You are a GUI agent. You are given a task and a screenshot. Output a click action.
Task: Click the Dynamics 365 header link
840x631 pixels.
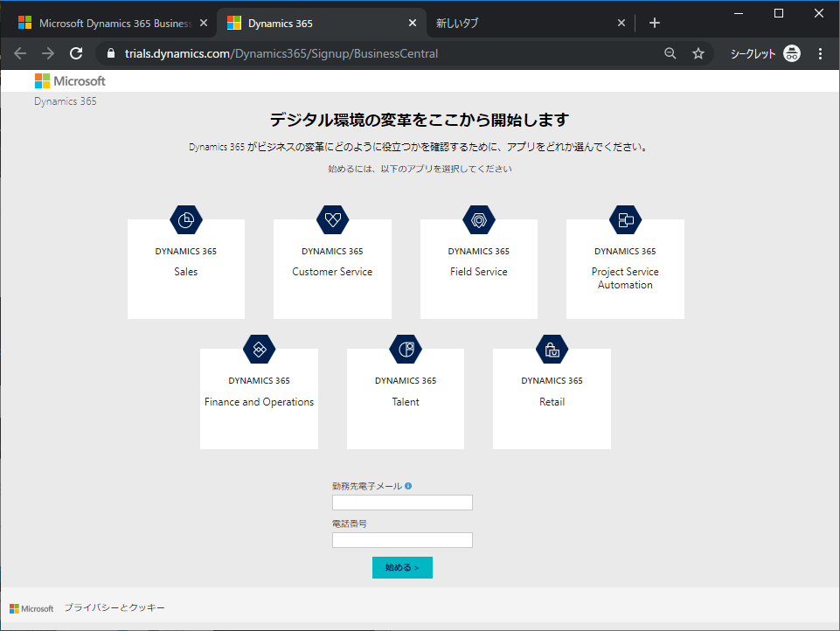[x=66, y=101]
